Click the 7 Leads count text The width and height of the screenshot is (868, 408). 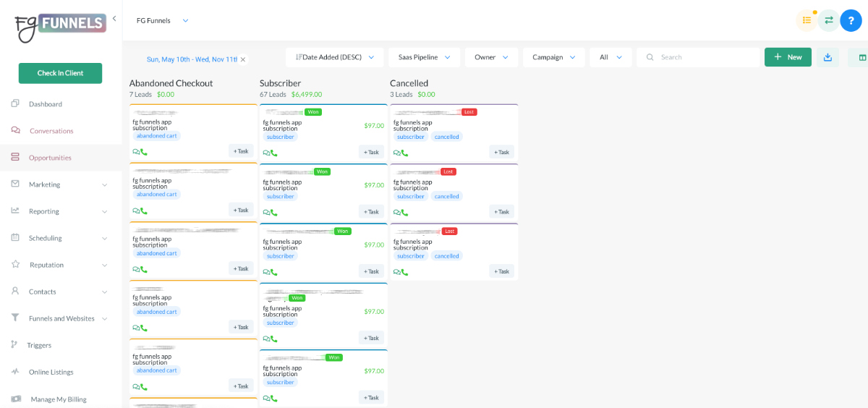141,95
